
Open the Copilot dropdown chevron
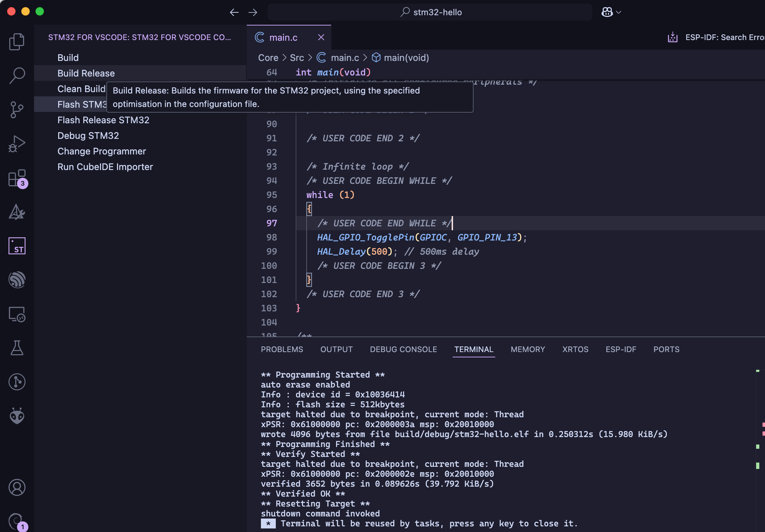point(619,12)
